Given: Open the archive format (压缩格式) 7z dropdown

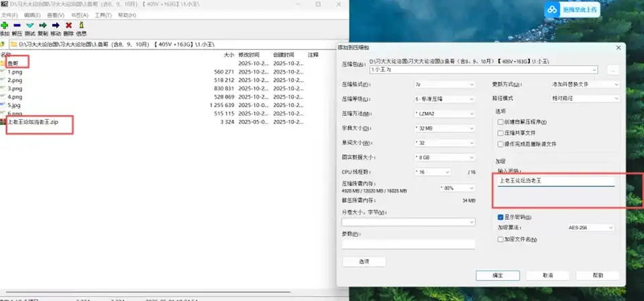Looking at the screenshot, I should click(444, 84).
